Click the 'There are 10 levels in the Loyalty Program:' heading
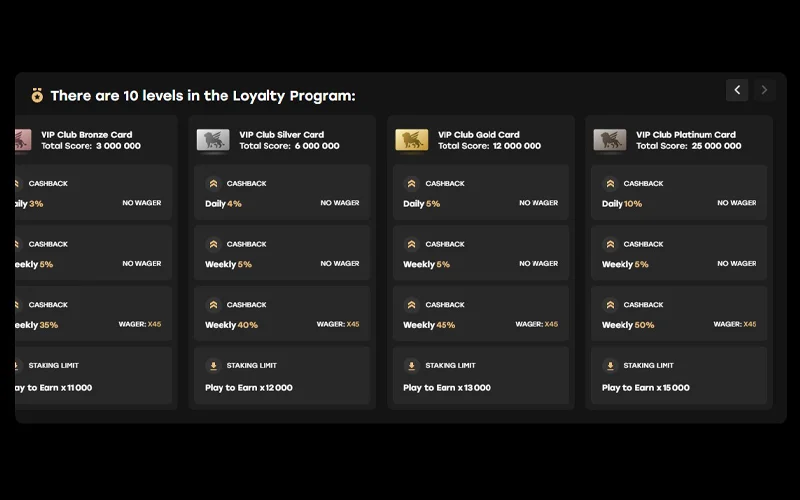The width and height of the screenshot is (800, 500). (x=203, y=95)
